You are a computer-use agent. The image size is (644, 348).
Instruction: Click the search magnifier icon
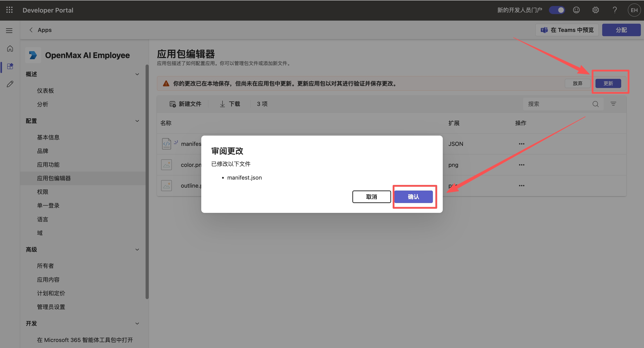pos(595,104)
